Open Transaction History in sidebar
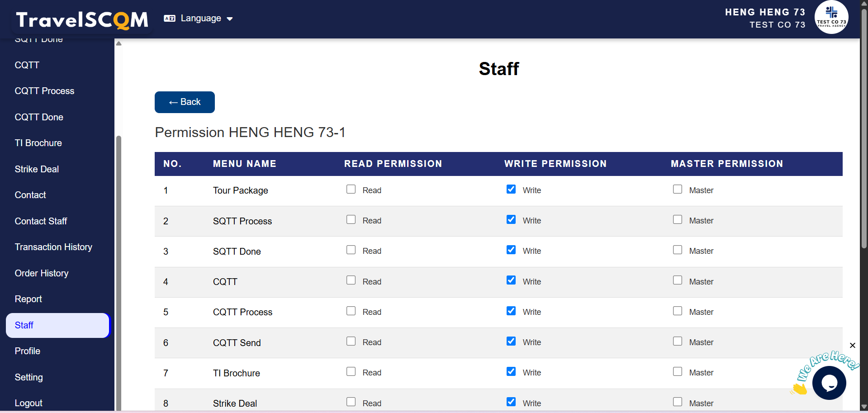 point(53,247)
